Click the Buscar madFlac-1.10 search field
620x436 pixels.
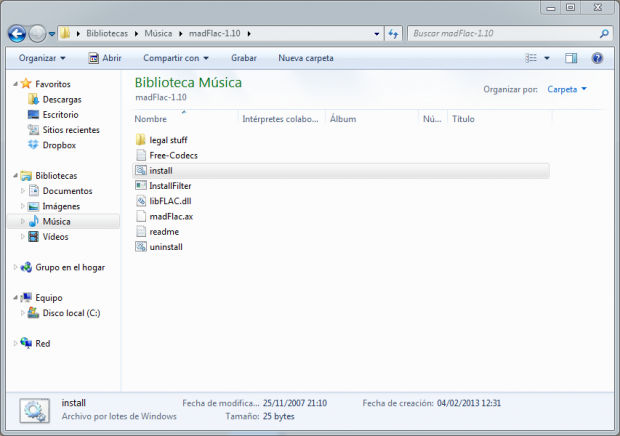504,34
